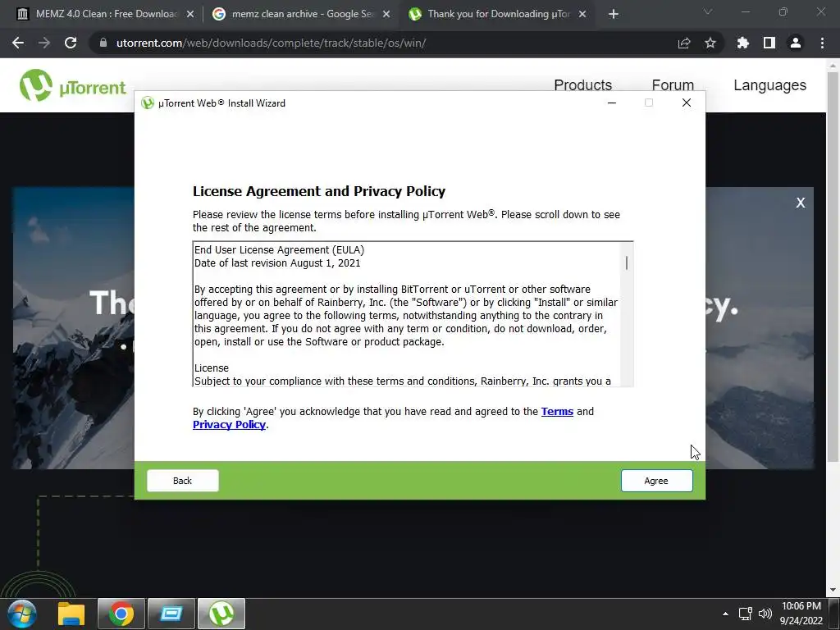Click the browser page vertical scrollbar
This screenshot has width=840, height=630.
[833, 267]
